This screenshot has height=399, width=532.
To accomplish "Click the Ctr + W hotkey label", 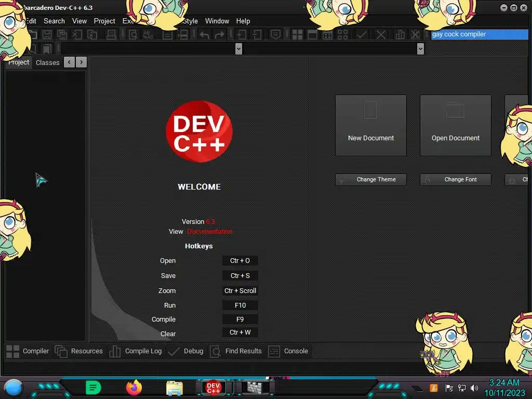I will 240,332.
